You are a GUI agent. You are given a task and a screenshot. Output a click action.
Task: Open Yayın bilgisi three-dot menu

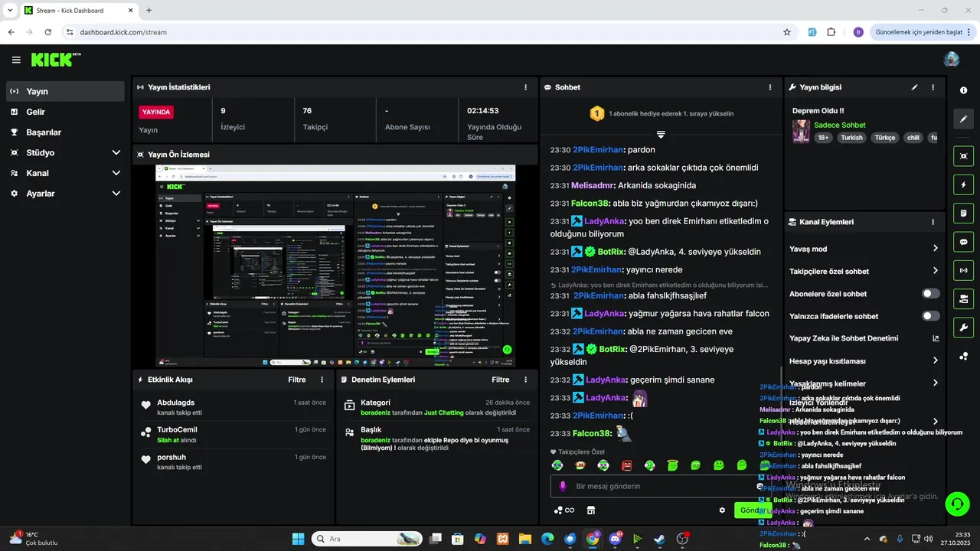[933, 87]
